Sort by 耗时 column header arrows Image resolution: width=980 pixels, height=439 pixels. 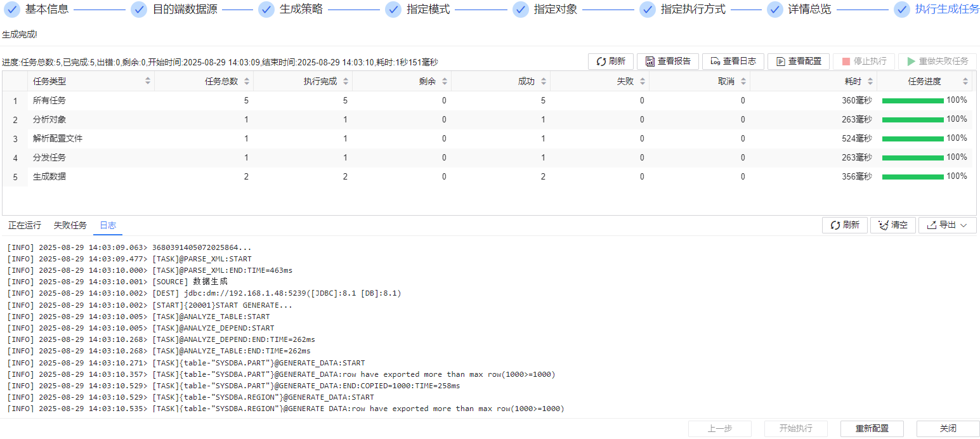point(870,81)
